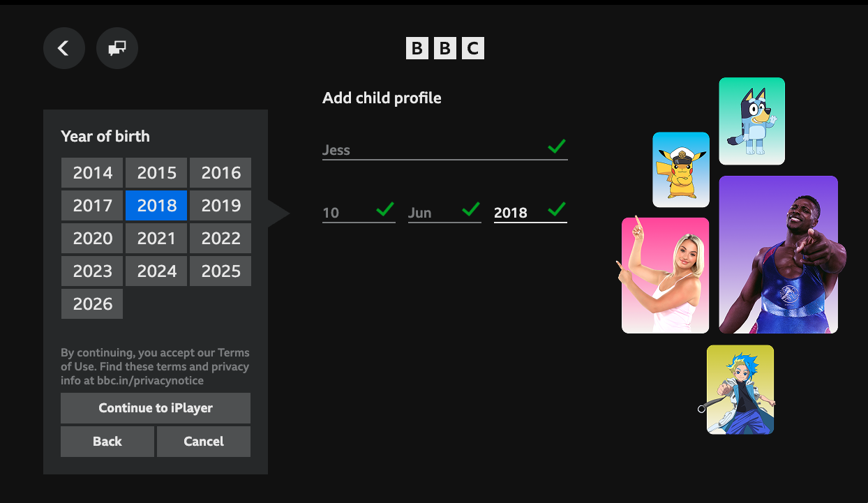868x503 pixels.
Task: Click the green tick beside Jun
Action: point(471,209)
